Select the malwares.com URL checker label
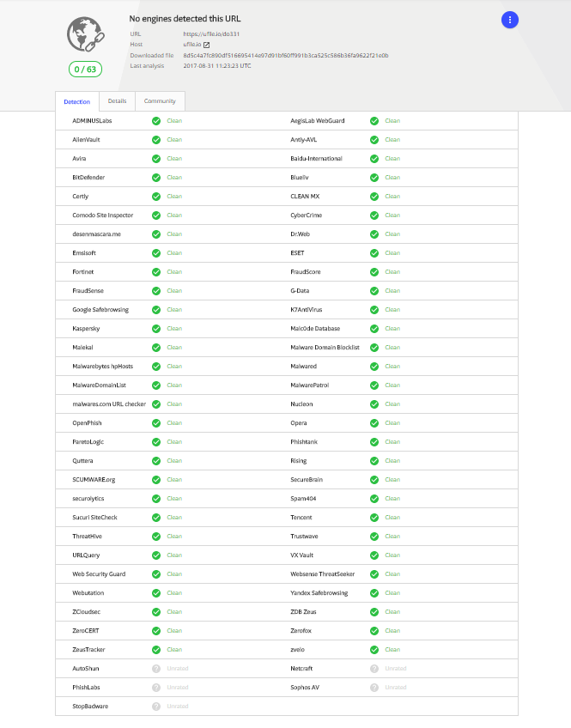 109,404
